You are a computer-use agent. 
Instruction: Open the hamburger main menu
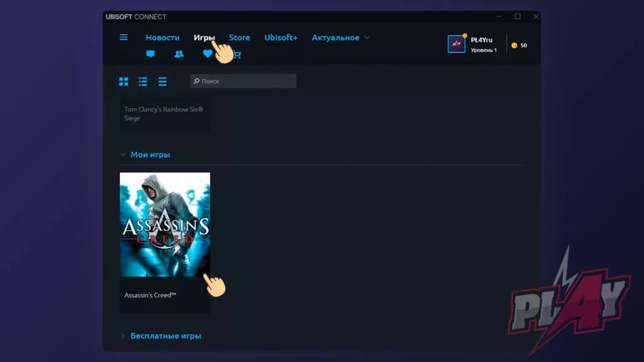point(124,37)
